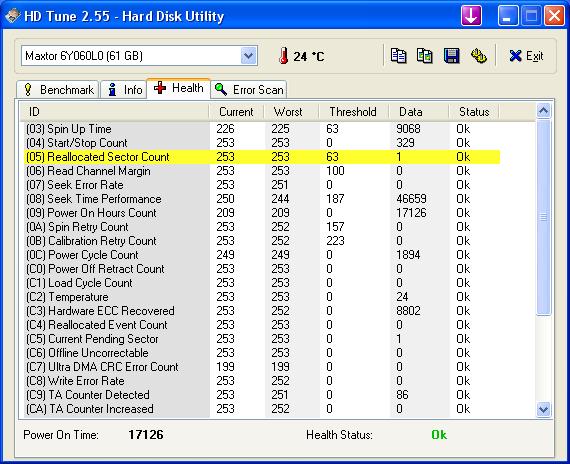
Task: Click the 8802 Hardware ECC data value
Action: point(408,311)
